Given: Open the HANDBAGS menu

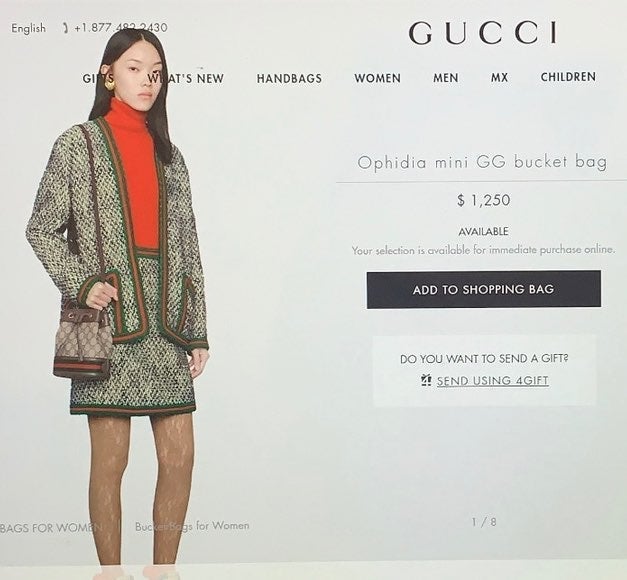Looking at the screenshot, I should tap(289, 78).
